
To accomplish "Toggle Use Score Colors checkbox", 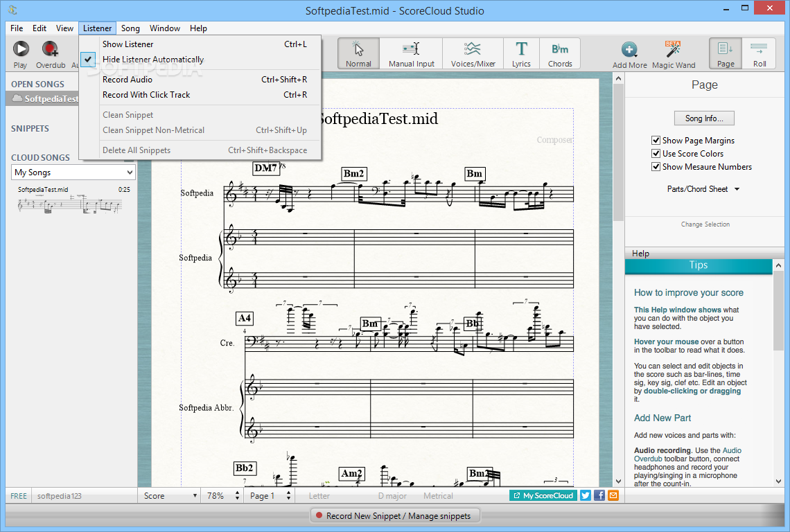I will (x=656, y=154).
